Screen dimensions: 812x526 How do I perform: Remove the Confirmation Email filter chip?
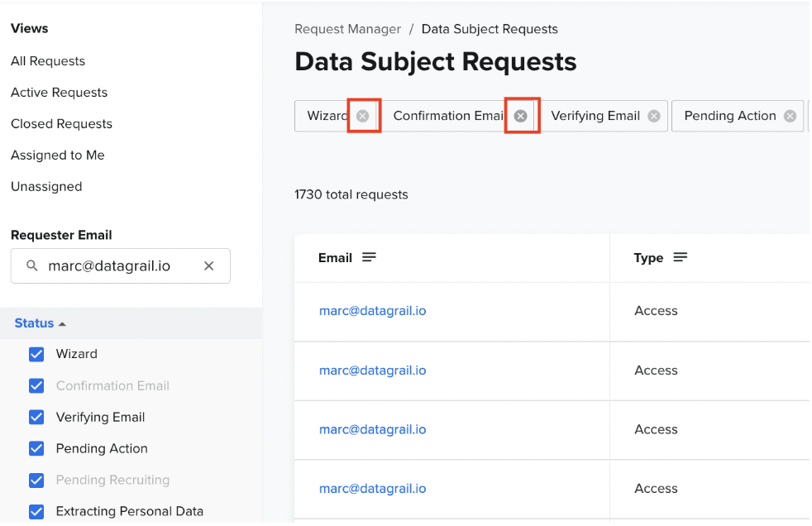[520, 116]
